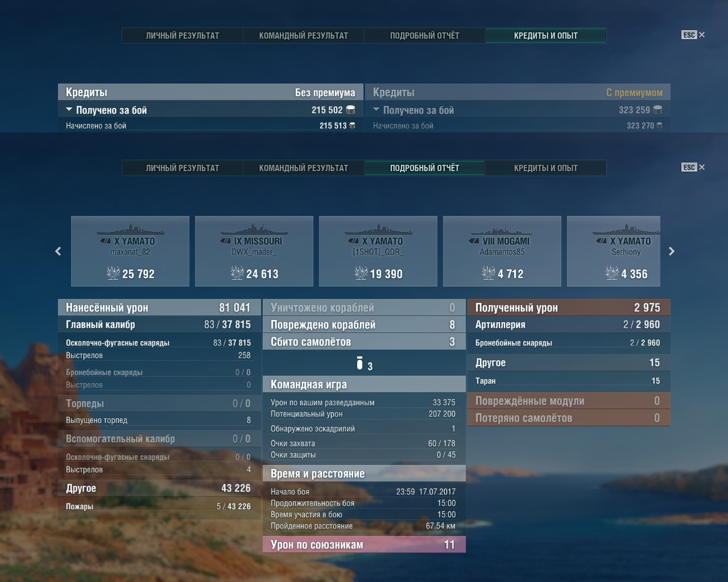The width and height of the screenshot is (728, 582).
Task: Close lower panel with ESC button
Action: coord(693,167)
